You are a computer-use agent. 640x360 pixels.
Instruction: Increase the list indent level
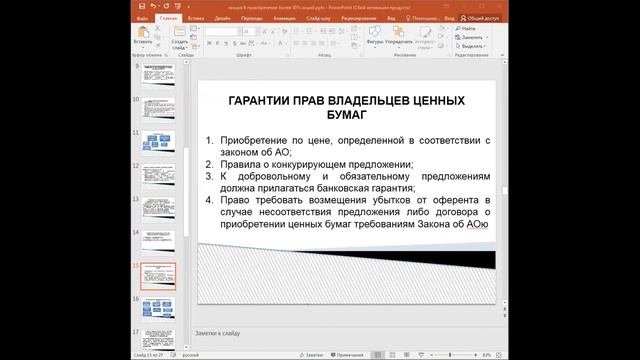click(x=331, y=31)
